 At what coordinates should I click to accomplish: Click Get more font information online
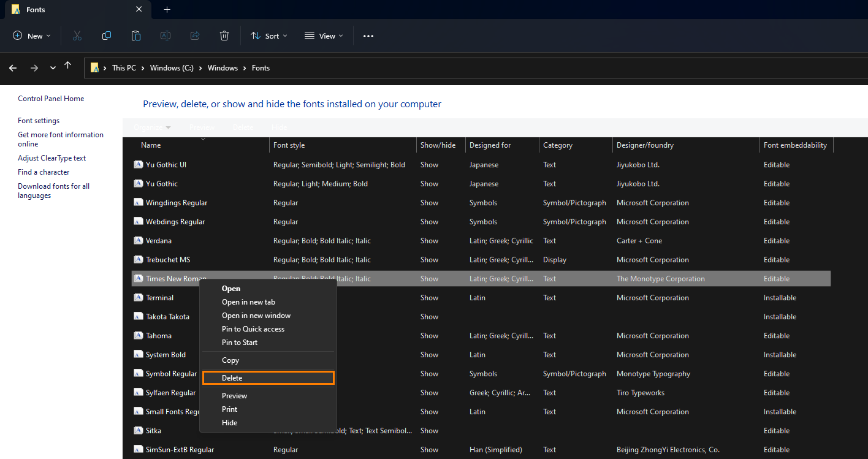coord(61,139)
